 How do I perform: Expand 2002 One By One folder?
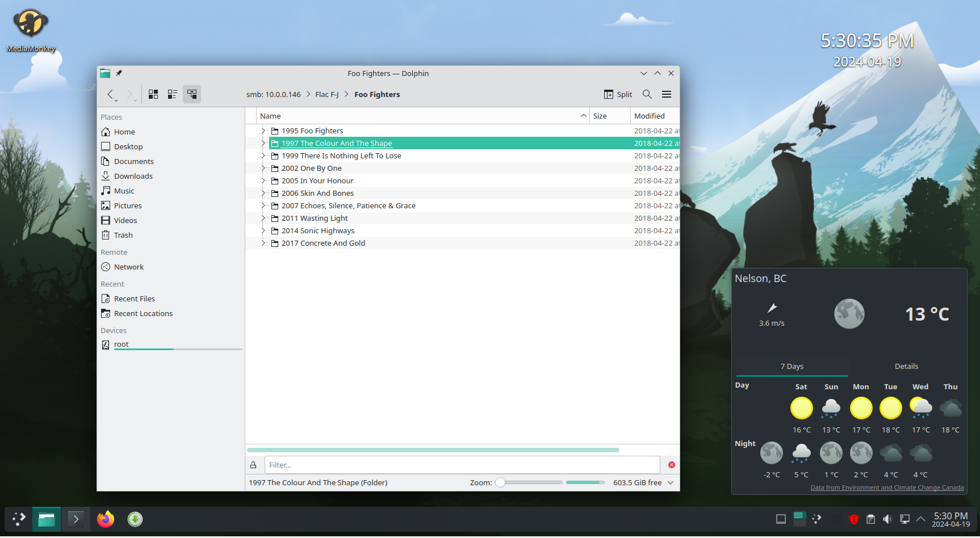point(263,168)
